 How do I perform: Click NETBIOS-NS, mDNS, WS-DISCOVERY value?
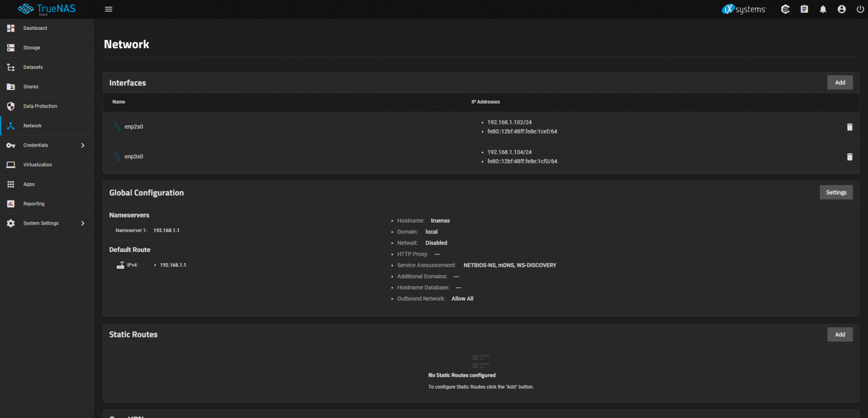click(x=510, y=265)
